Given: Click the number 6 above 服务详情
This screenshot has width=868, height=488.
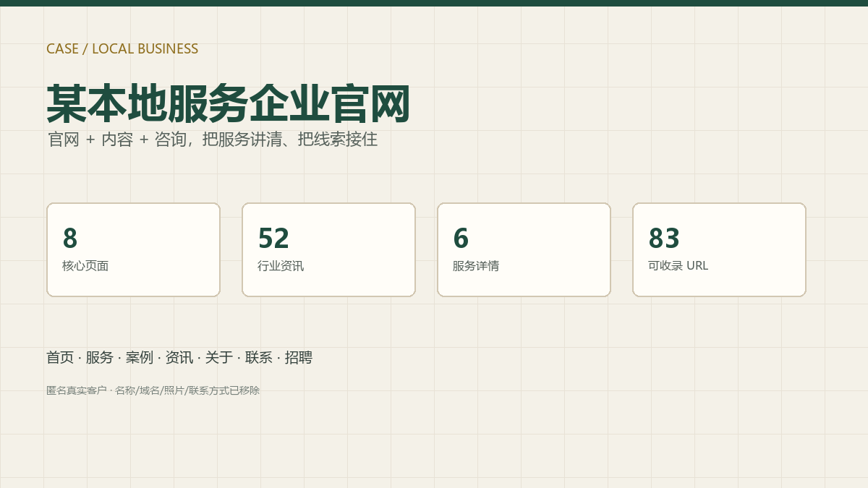Looking at the screenshot, I should (x=461, y=238).
